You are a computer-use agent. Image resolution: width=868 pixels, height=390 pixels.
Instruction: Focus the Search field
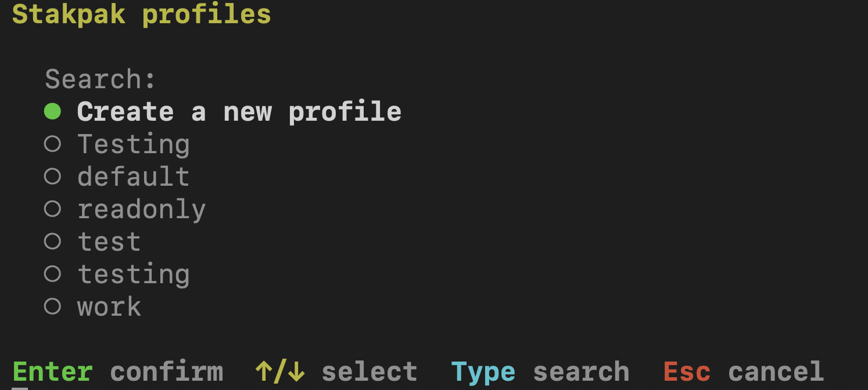101,79
